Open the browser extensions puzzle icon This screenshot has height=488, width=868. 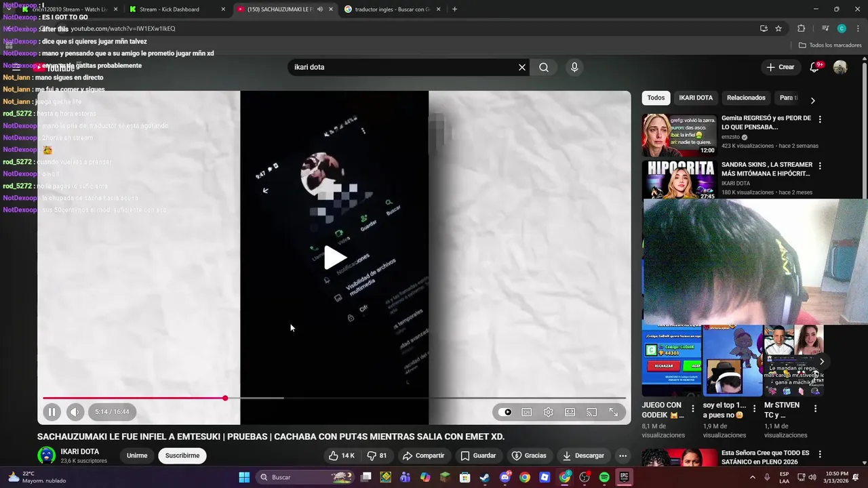801,28
